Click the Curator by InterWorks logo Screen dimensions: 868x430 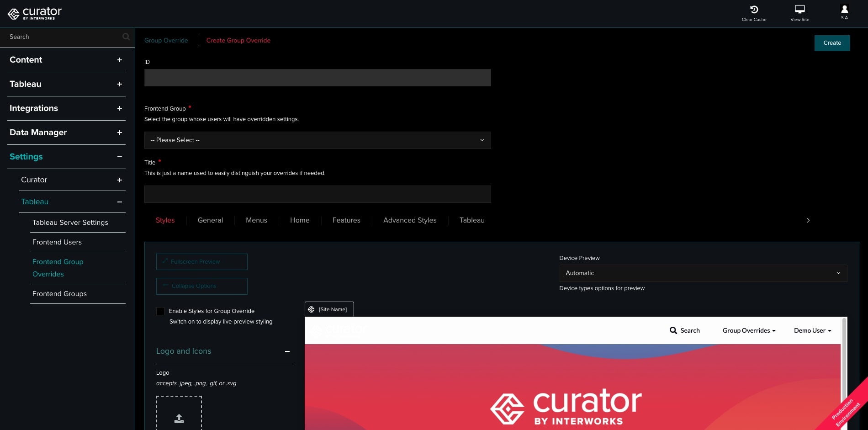click(x=35, y=13)
